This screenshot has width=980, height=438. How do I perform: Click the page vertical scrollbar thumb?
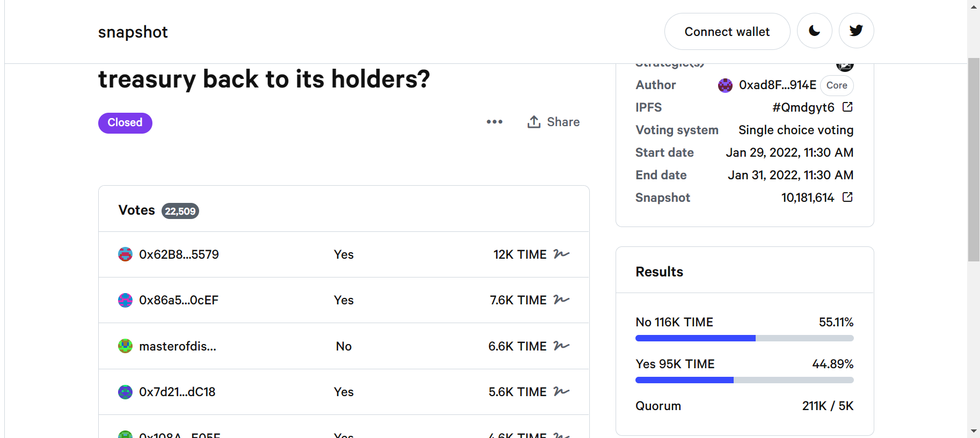tap(974, 159)
